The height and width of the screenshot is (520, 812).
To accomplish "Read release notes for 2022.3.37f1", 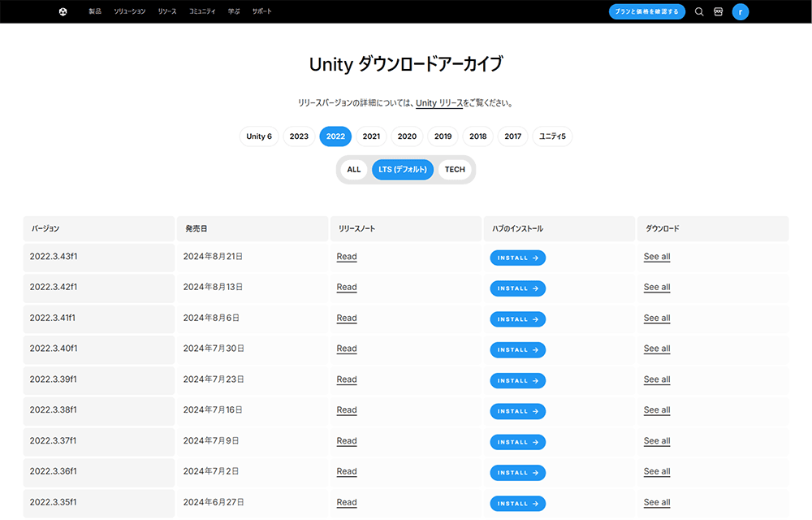I will point(347,440).
